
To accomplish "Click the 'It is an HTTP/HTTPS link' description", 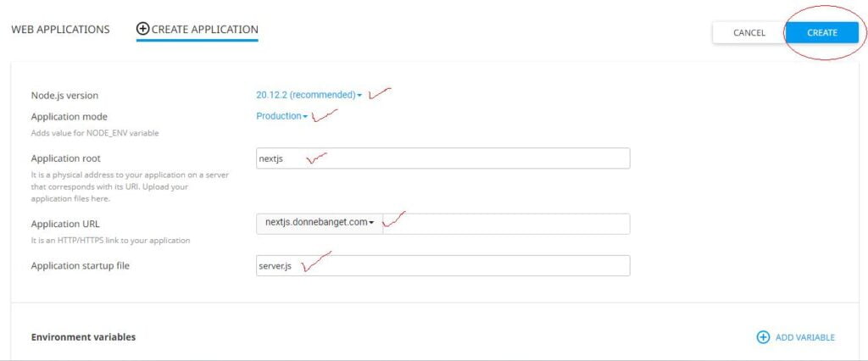I will pyautogui.click(x=110, y=241).
